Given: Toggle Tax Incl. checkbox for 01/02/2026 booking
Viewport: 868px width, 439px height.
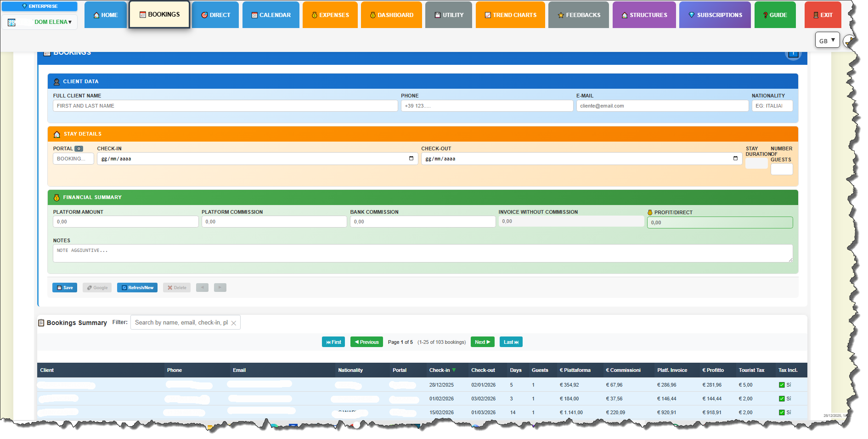Looking at the screenshot, I should pos(782,399).
